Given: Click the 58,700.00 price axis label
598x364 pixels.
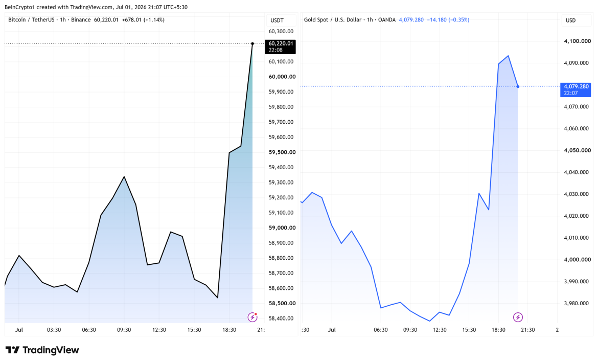Looking at the screenshot, I should click(x=281, y=273).
